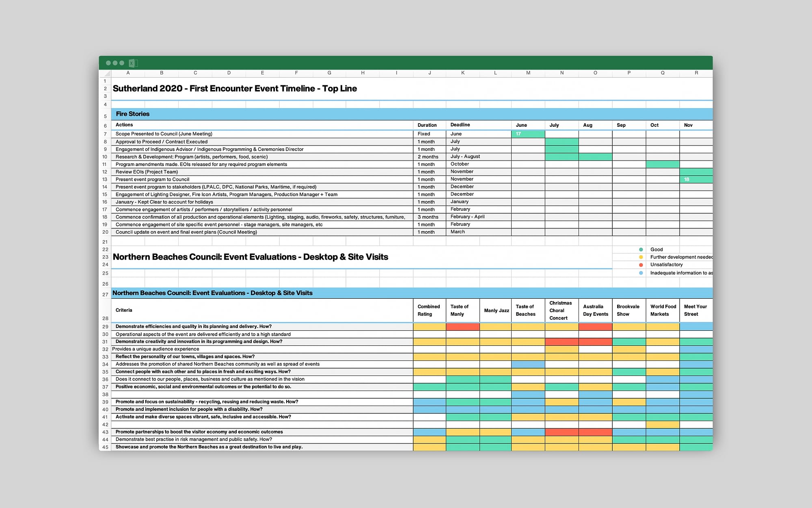Click the 'Good' legend label
This screenshot has height=508, width=812.
coord(657,250)
